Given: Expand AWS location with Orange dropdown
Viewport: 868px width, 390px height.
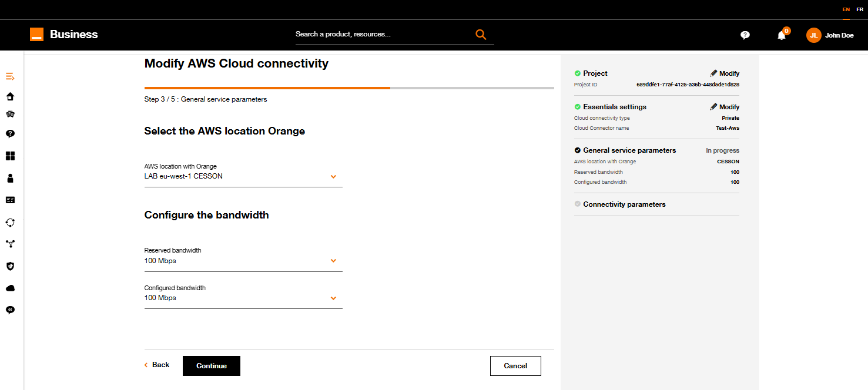Looking at the screenshot, I should [243, 175].
